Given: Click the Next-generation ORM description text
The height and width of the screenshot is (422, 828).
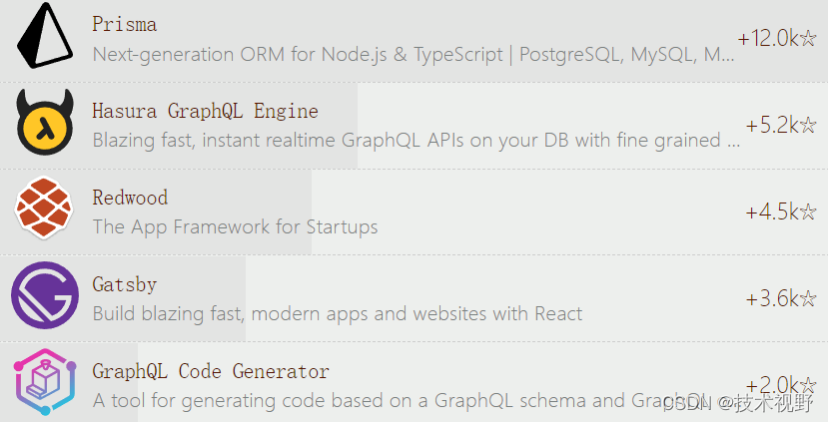Looking at the screenshot, I should point(413,54).
